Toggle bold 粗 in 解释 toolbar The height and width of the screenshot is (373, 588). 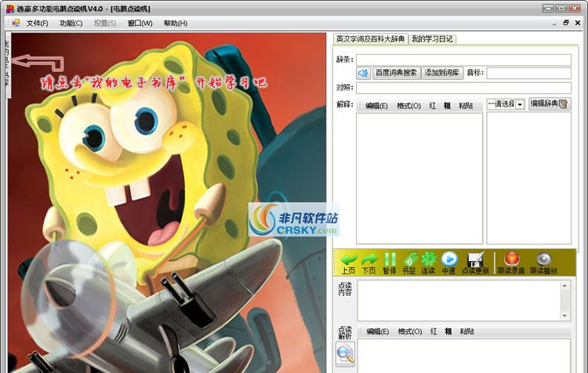pos(447,106)
